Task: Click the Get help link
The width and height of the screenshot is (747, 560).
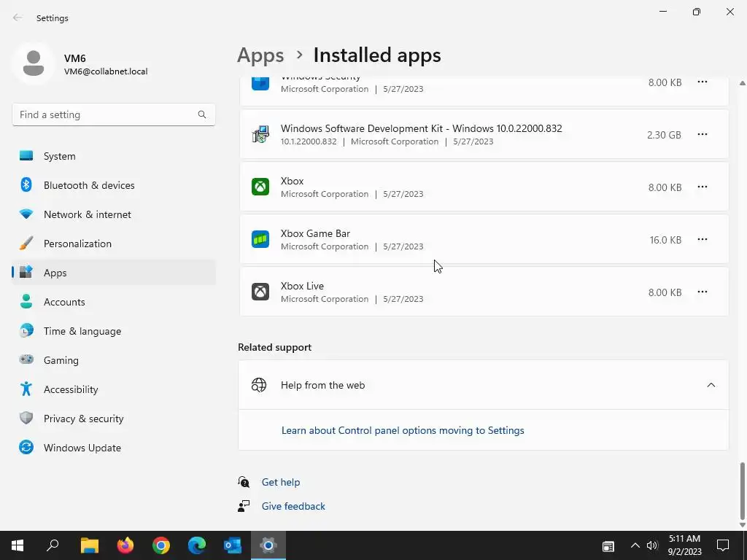Action: pos(281,482)
